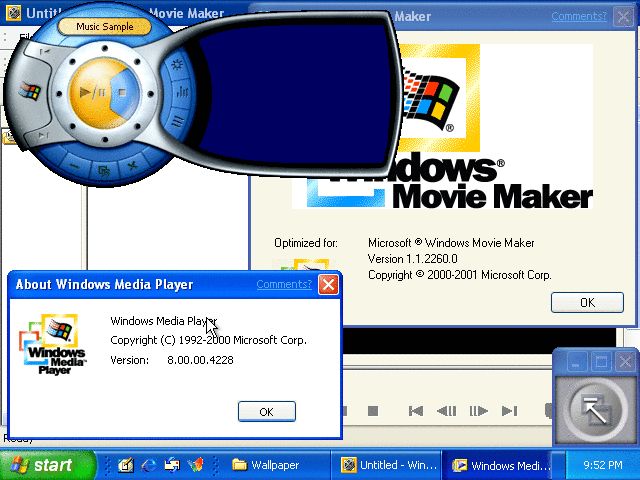The height and width of the screenshot is (480, 640).
Task: Open the equalizer bars icon on skin player
Action: pyautogui.click(x=182, y=92)
